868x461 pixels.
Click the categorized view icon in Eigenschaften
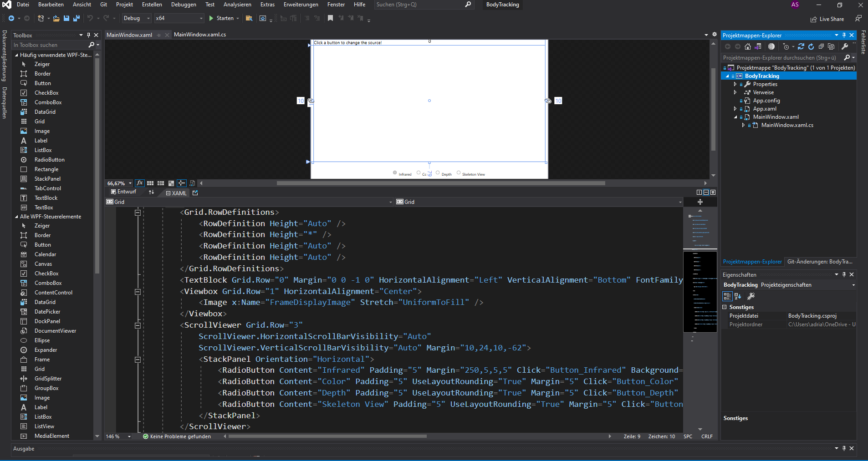(x=727, y=296)
